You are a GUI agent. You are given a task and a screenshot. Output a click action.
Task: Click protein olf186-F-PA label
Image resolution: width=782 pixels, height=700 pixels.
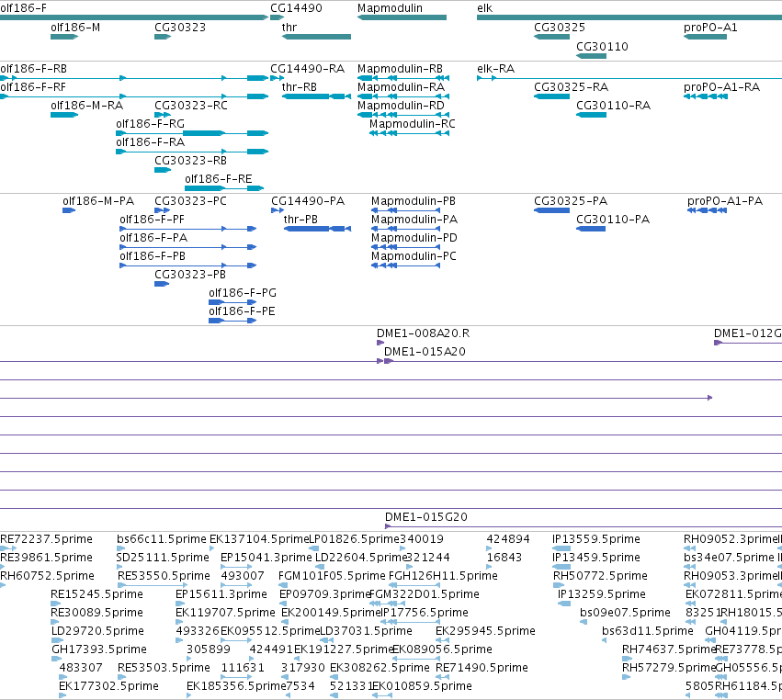coord(153,238)
